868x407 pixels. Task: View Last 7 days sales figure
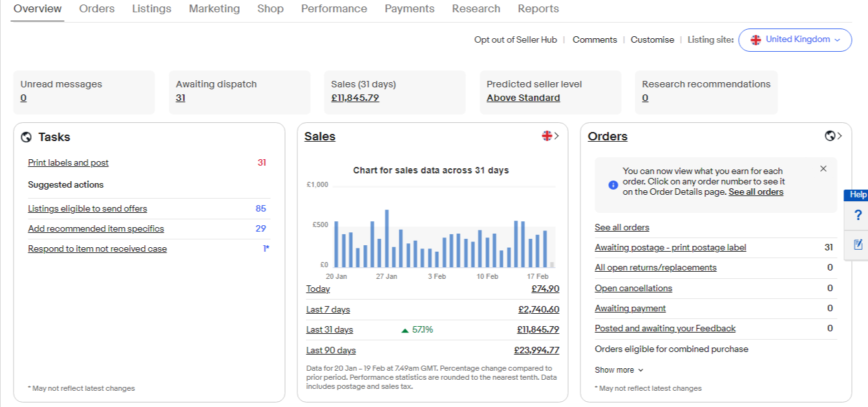tap(538, 310)
